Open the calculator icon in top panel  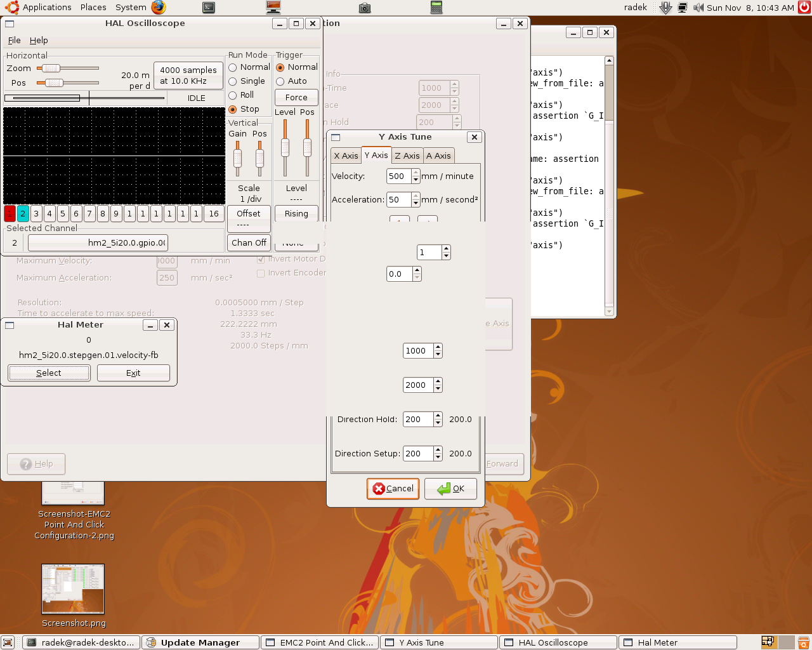coord(436,8)
